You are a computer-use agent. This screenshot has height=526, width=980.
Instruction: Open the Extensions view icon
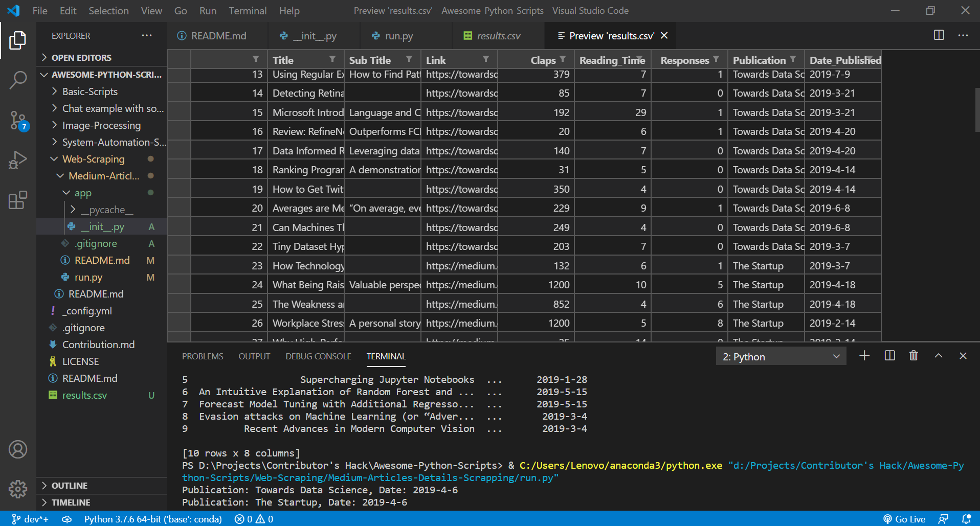pyautogui.click(x=18, y=200)
